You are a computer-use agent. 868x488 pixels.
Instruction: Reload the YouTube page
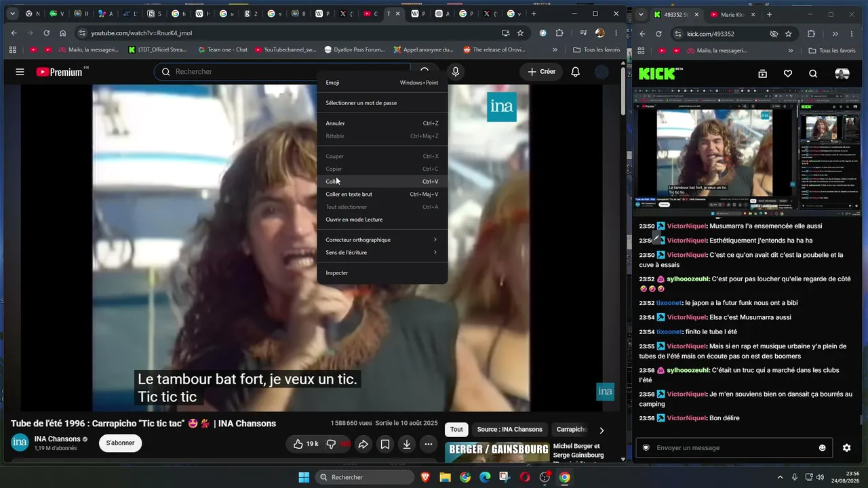click(46, 33)
